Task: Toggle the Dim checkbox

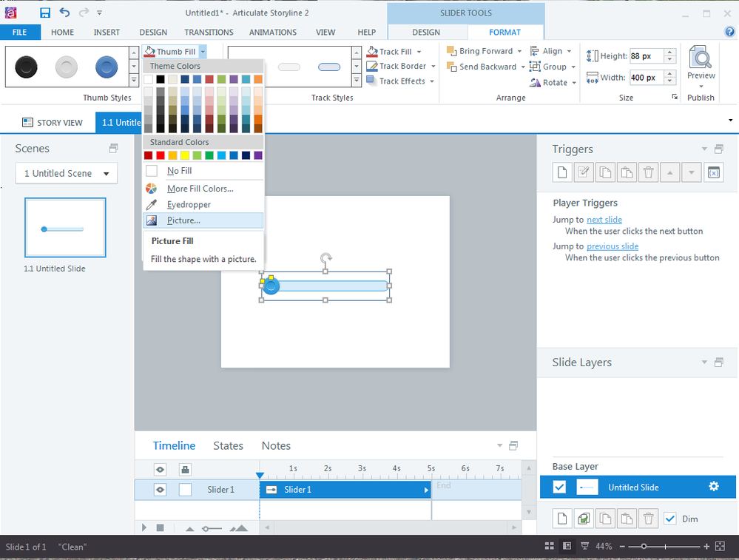Action: (670, 519)
